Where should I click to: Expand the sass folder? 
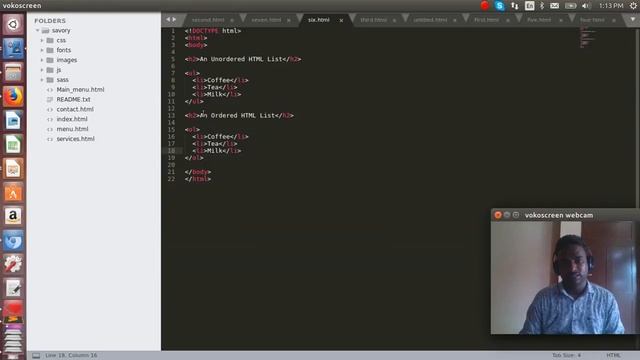coord(42,80)
